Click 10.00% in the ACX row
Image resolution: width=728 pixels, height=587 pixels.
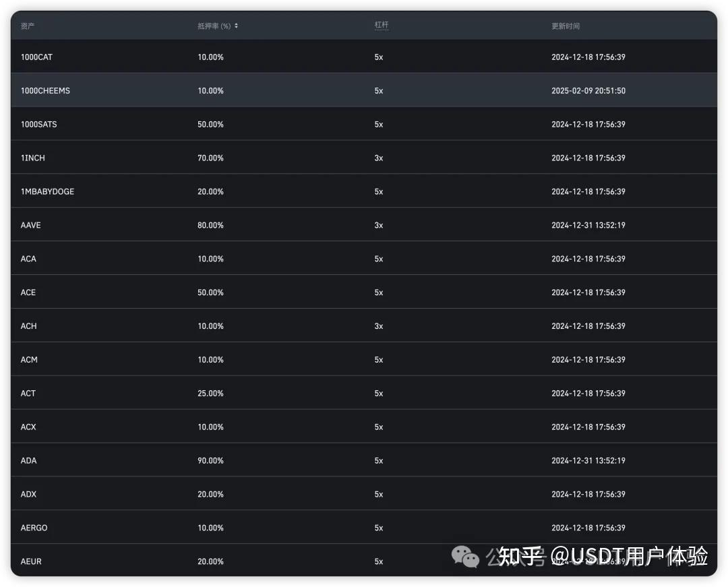point(211,427)
